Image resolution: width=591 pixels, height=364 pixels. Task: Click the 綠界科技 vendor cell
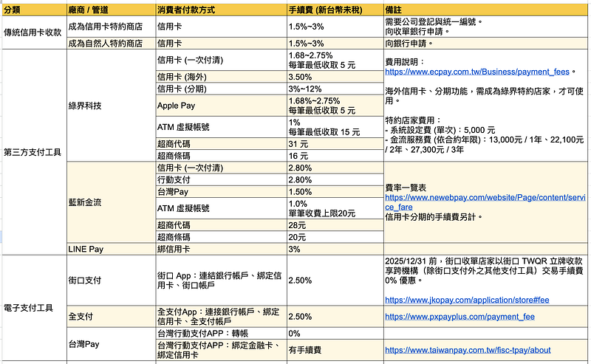pyautogui.click(x=112, y=106)
